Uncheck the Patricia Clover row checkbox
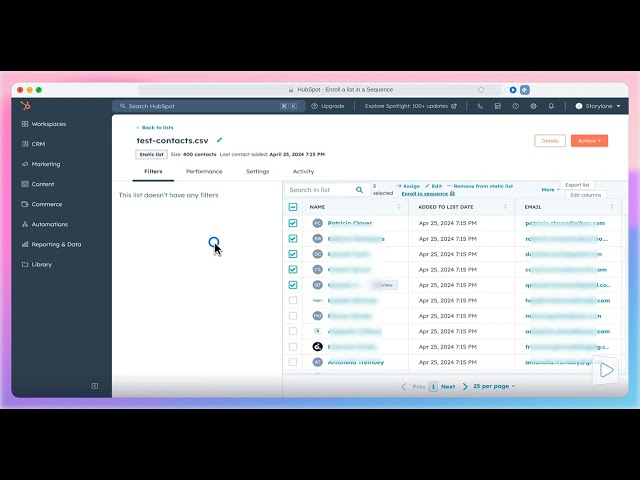 [x=293, y=223]
